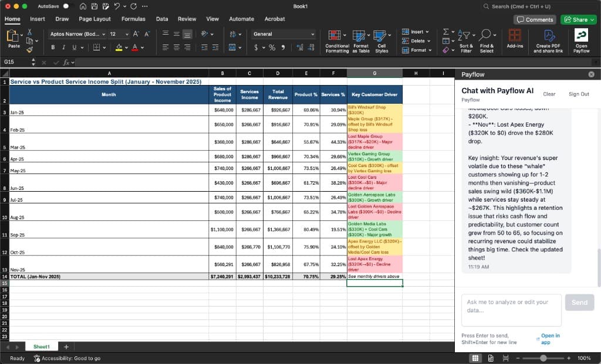Open the Automate ribbon tab
Image resolution: width=601 pixels, height=364 pixels.
click(242, 19)
